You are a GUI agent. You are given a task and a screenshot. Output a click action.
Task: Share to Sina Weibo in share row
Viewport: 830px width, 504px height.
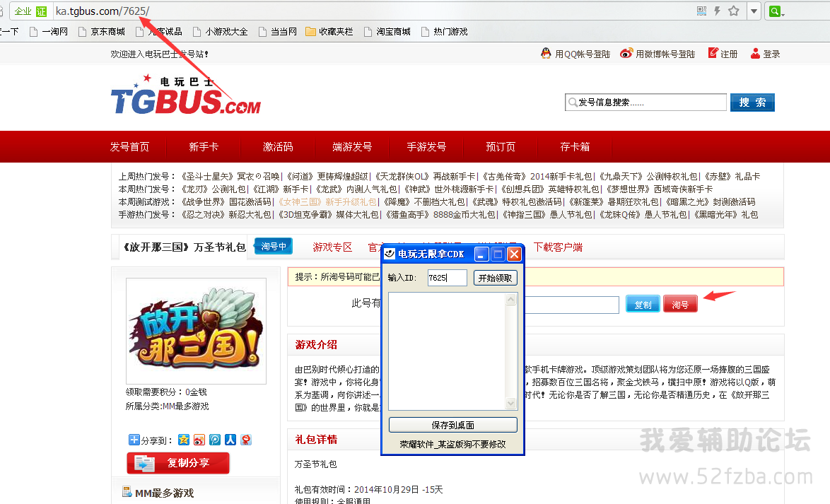pyautogui.click(x=199, y=440)
